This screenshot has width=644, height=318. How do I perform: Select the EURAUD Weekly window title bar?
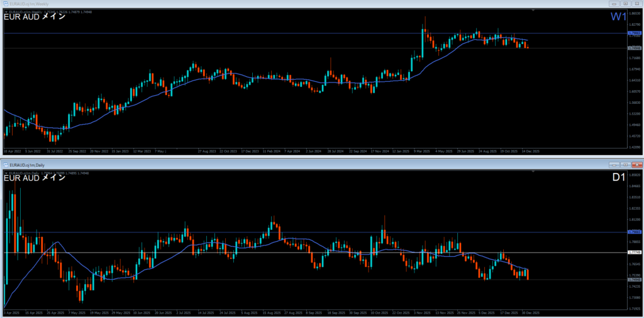pos(252,4)
